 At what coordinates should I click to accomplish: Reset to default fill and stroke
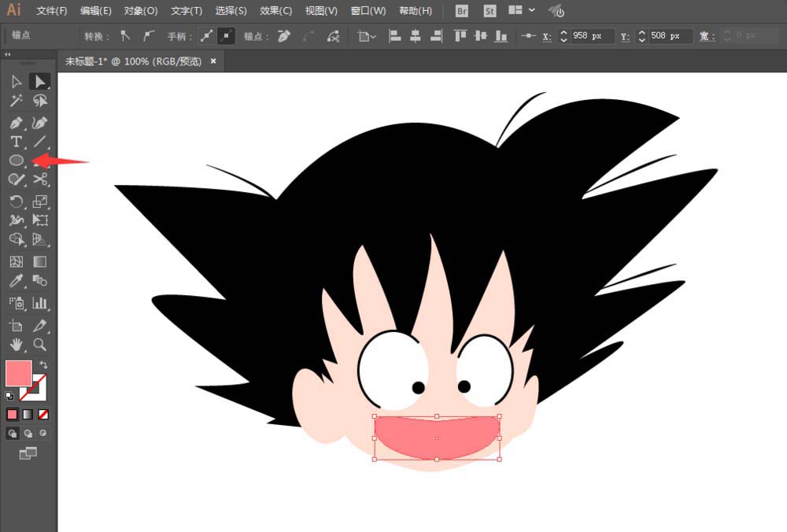click(9, 396)
